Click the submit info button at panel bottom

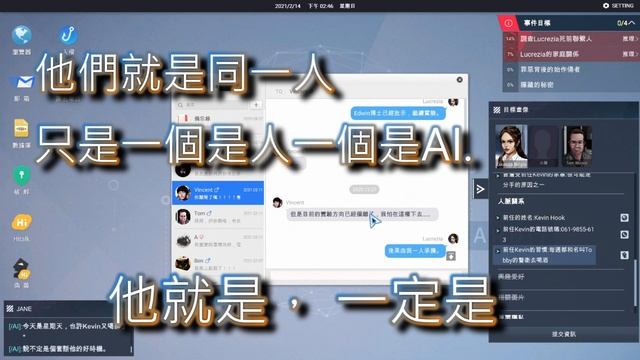pos(564,334)
